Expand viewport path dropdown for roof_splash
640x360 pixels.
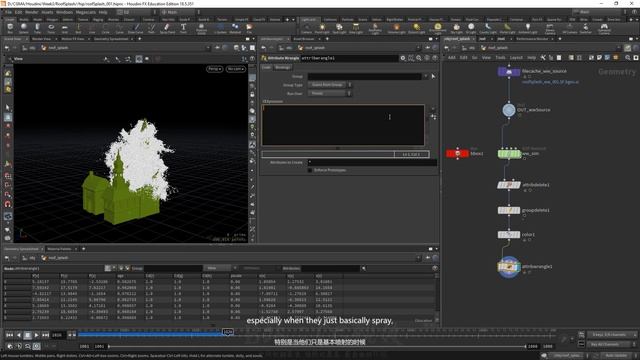pos(208,48)
